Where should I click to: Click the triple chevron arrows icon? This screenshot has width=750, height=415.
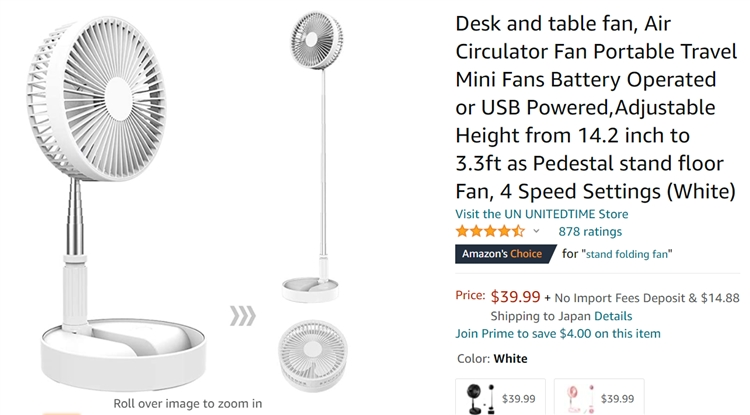pyautogui.click(x=243, y=317)
